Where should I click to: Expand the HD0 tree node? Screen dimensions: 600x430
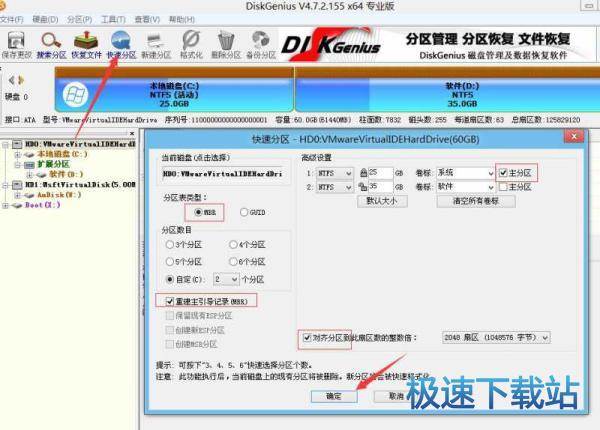(5, 145)
